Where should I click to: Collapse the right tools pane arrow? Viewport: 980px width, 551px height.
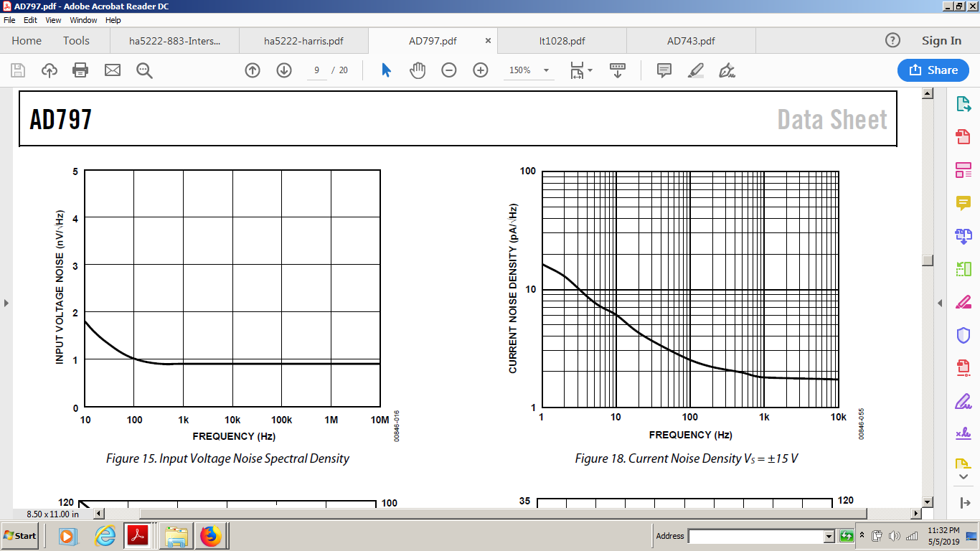tap(940, 303)
